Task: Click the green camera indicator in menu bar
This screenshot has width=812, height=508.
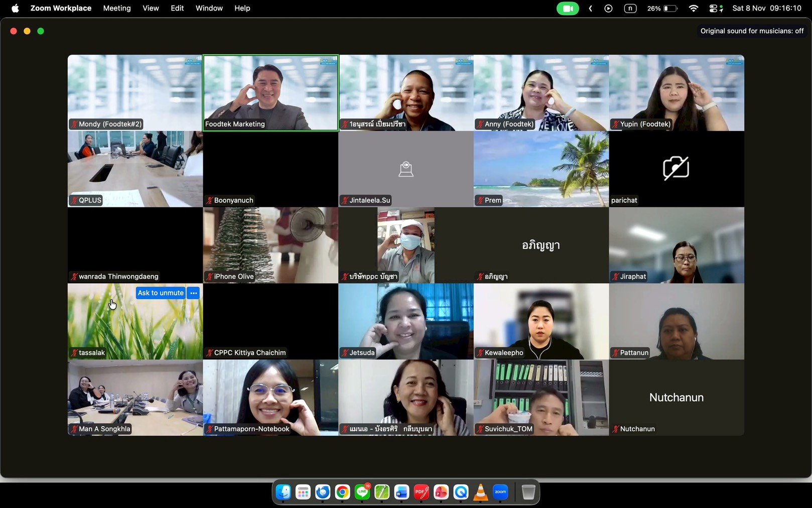Action: pos(568,9)
